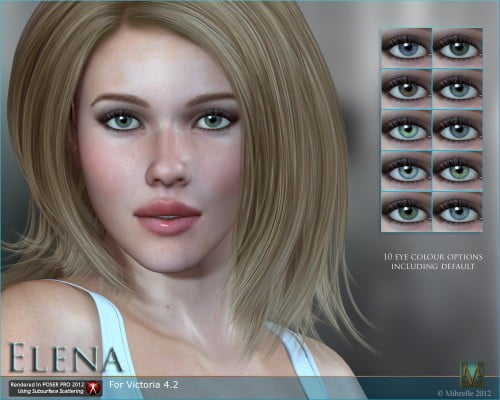This screenshot has height=400, width=500.
Task: Click 'Using Subsurface Scattering' label
Action: [50, 391]
